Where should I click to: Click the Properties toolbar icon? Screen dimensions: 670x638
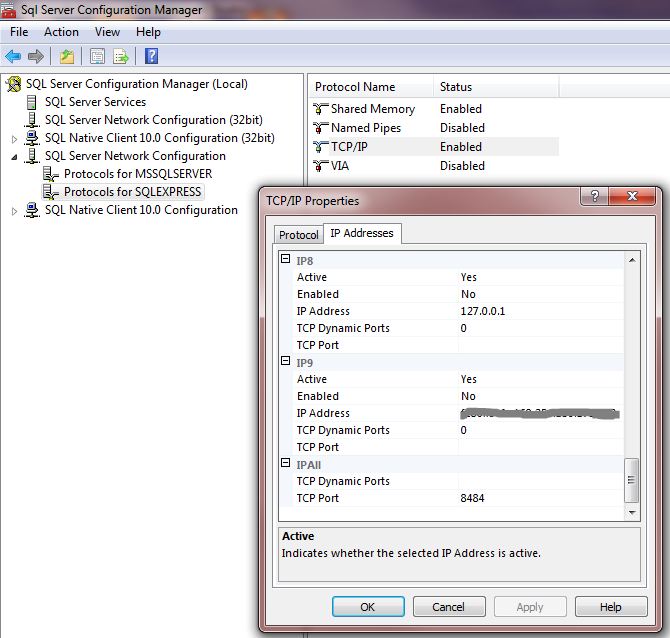click(x=97, y=56)
